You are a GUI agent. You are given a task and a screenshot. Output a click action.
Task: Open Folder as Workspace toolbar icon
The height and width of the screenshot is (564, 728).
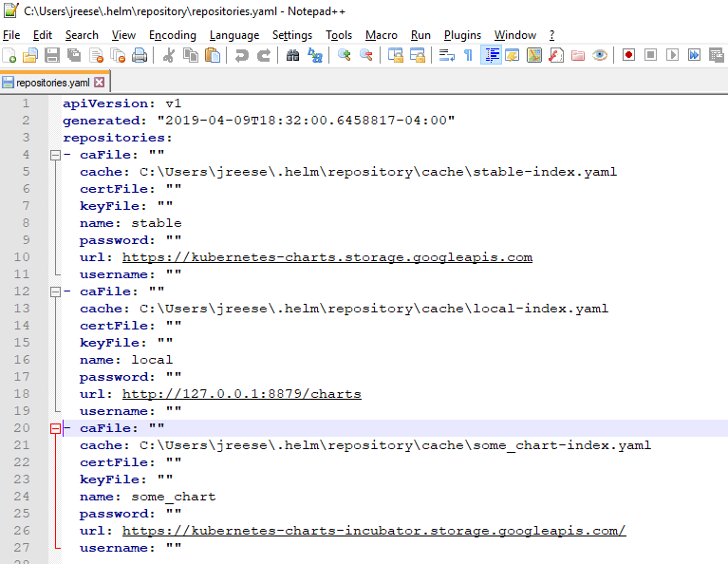(x=578, y=55)
